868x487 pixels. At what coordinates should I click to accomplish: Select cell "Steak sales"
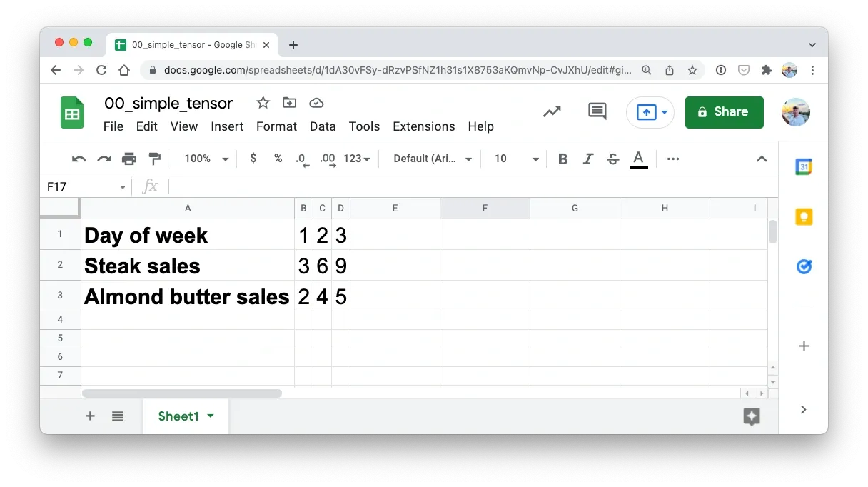pos(188,265)
